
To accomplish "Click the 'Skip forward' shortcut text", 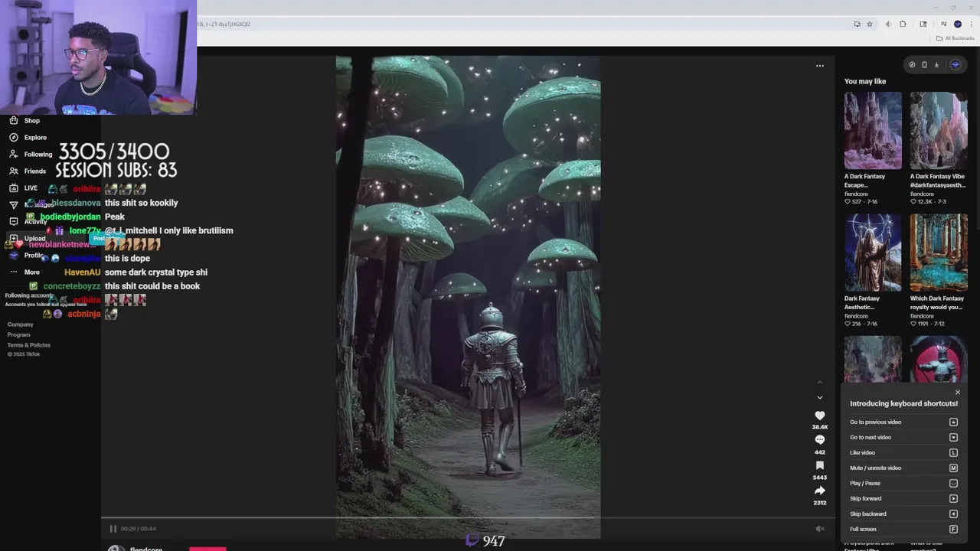I will 865,498.
